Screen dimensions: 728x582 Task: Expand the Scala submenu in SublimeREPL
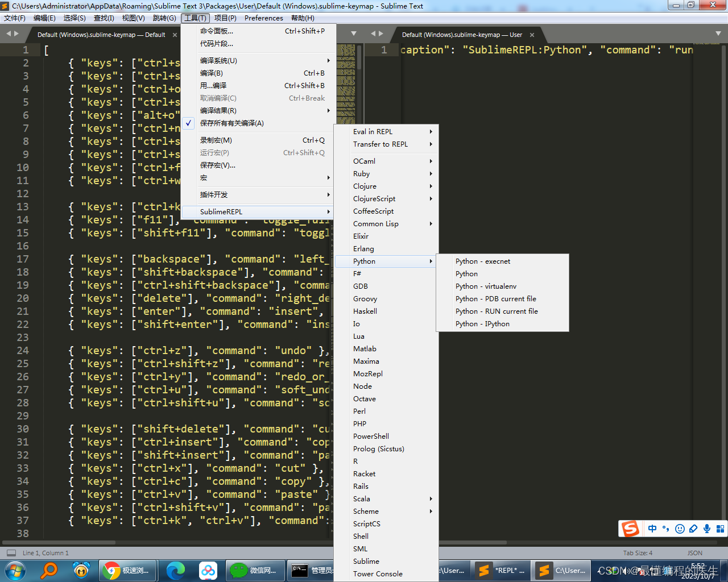pos(362,498)
